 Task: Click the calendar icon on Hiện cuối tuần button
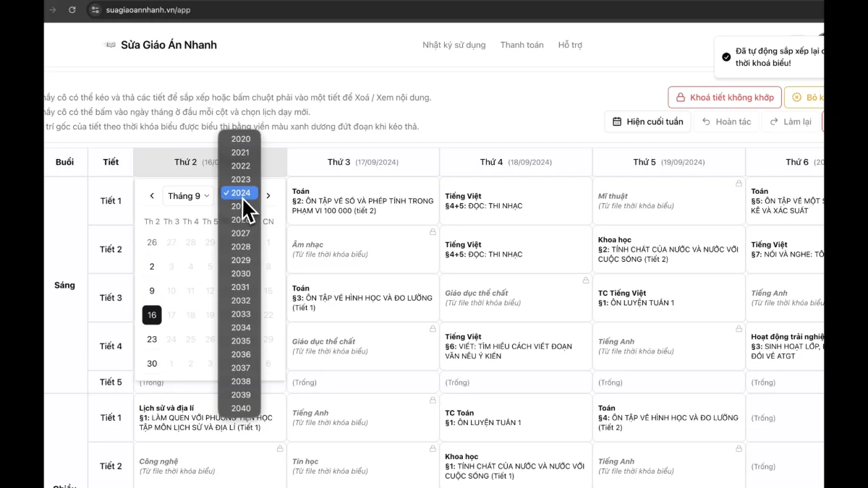(x=618, y=121)
